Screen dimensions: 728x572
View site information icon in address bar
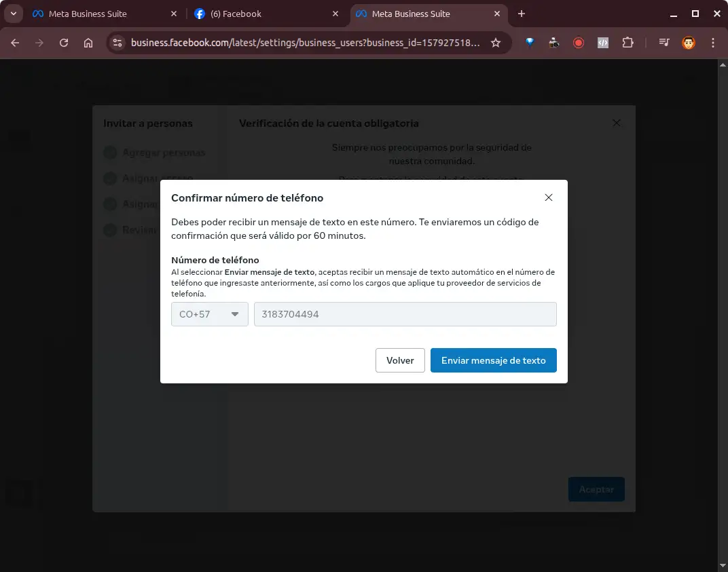point(117,43)
